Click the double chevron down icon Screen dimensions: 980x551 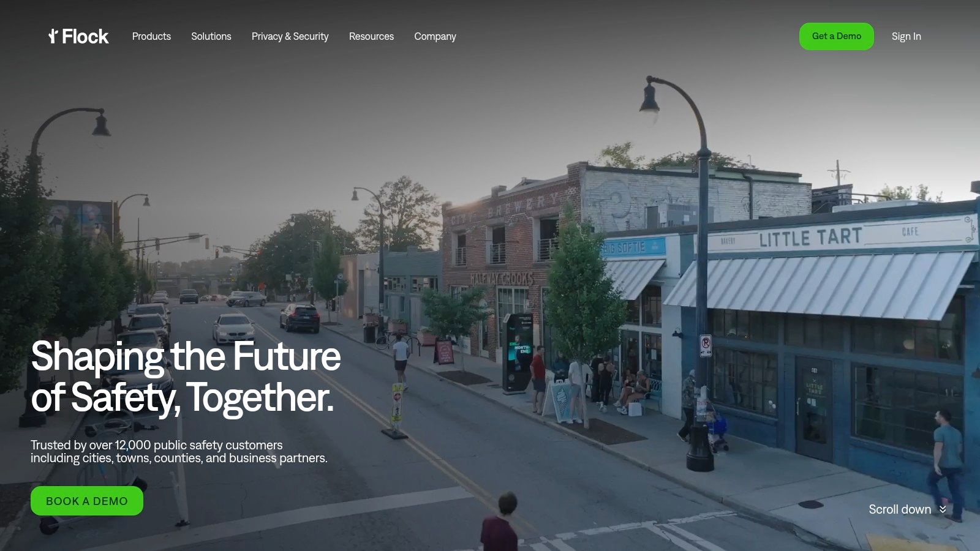943,509
